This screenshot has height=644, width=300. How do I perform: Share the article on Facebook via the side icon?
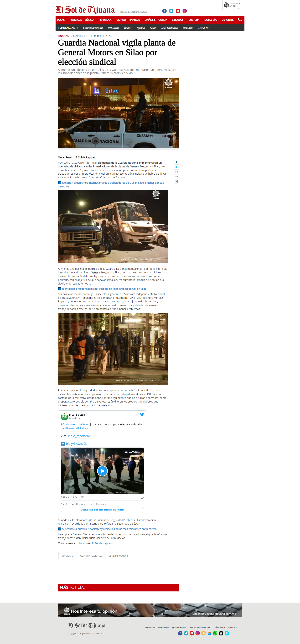point(176,162)
